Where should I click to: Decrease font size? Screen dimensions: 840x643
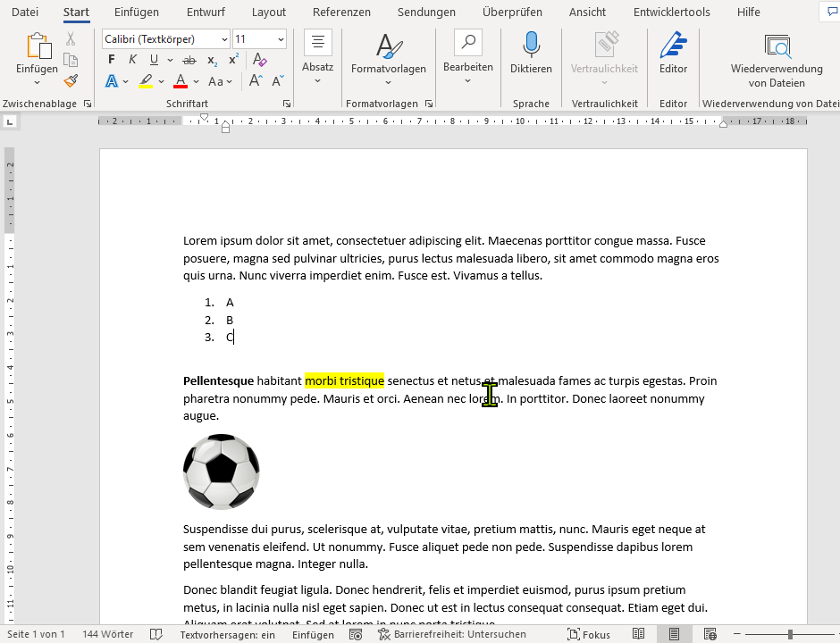pos(278,81)
